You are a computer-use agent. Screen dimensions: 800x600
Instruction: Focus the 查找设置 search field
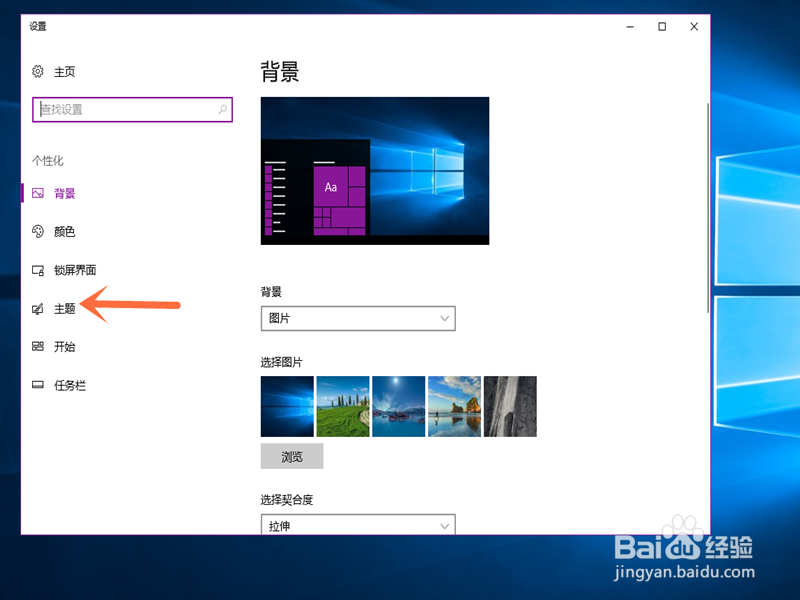[x=132, y=110]
